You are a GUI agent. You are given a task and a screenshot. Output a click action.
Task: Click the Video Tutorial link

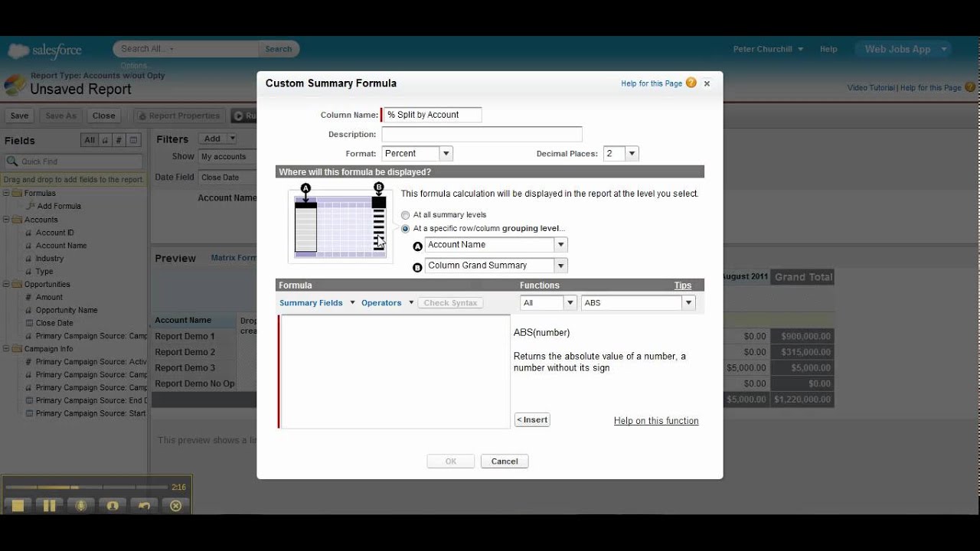click(x=871, y=88)
